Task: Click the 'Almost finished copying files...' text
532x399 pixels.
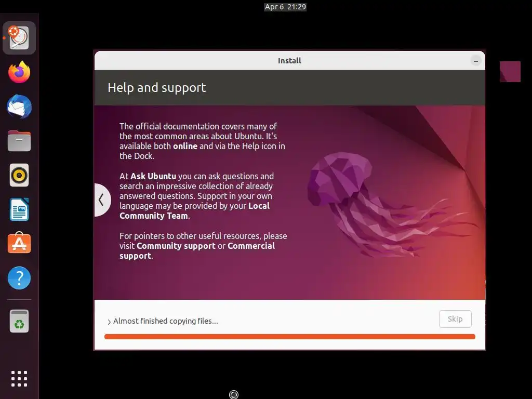Action: (x=166, y=321)
